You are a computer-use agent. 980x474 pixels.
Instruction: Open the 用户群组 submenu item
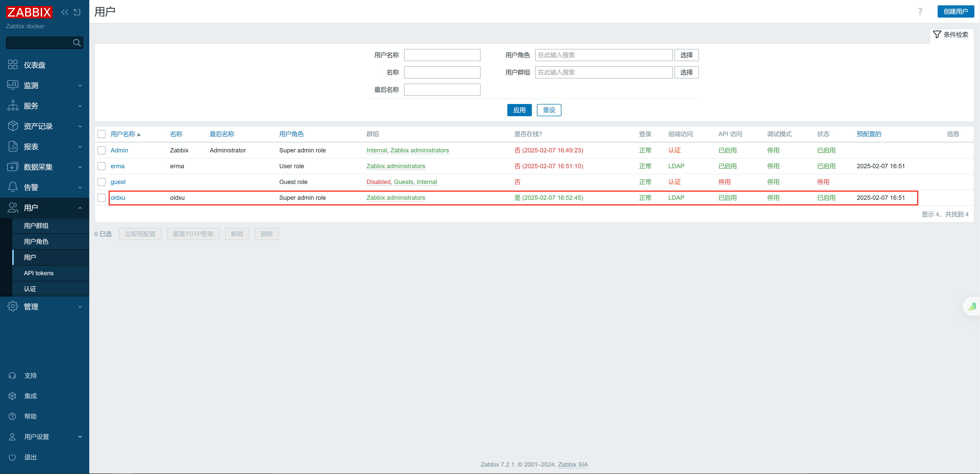pyautogui.click(x=36, y=226)
